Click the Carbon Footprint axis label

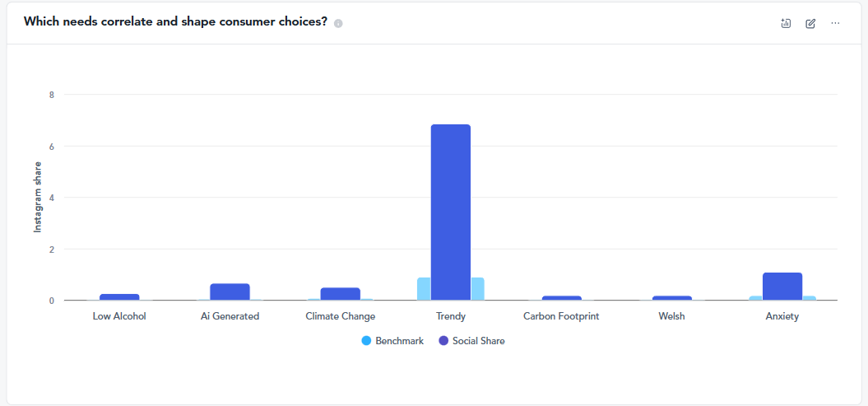click(561, 316)
